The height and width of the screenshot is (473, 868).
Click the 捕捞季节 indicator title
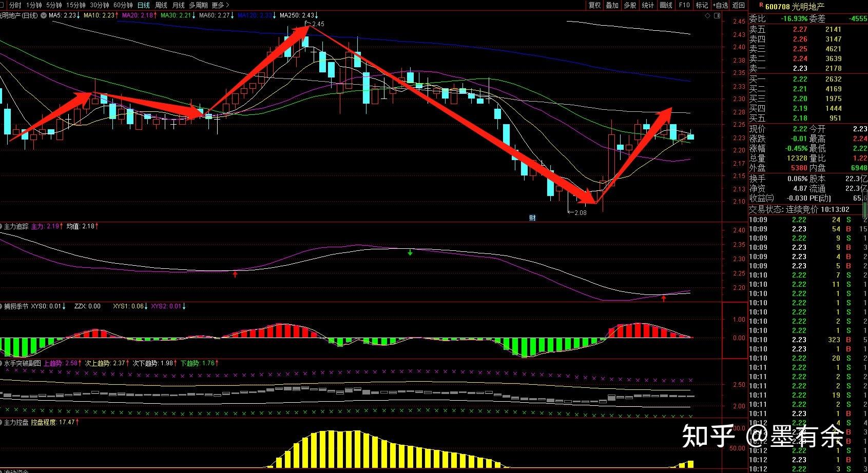pyautogui.click(x=16, y=306)
